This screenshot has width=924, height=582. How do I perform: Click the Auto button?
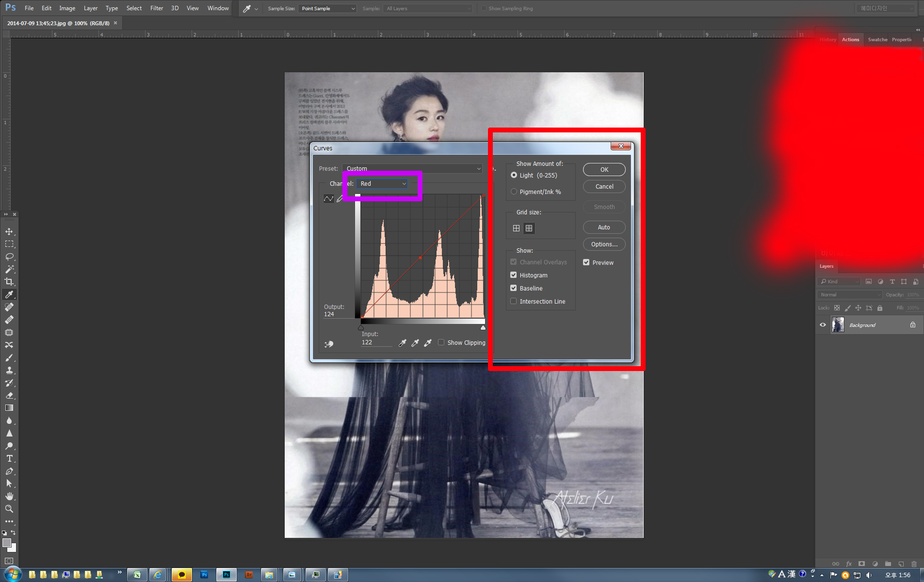point(604,227)
